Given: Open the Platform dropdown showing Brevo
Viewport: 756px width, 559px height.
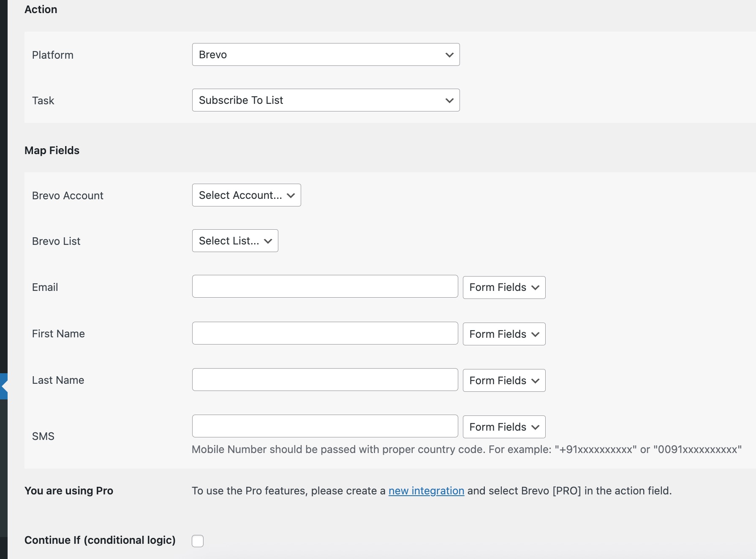Looking at the screenshot, I should 326,54.
